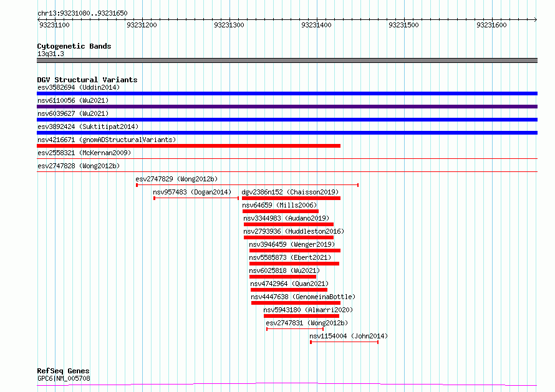Click the esv3582694 (Uddin2014) variant label
The height and width of the screenshot is (392, 555).
pyautogui.click(x=79, y=87)
